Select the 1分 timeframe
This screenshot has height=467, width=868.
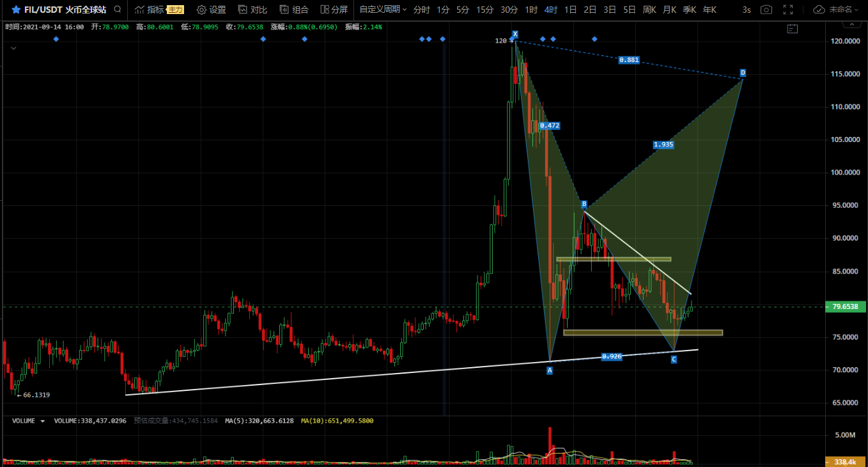click(x=443, y=10)
